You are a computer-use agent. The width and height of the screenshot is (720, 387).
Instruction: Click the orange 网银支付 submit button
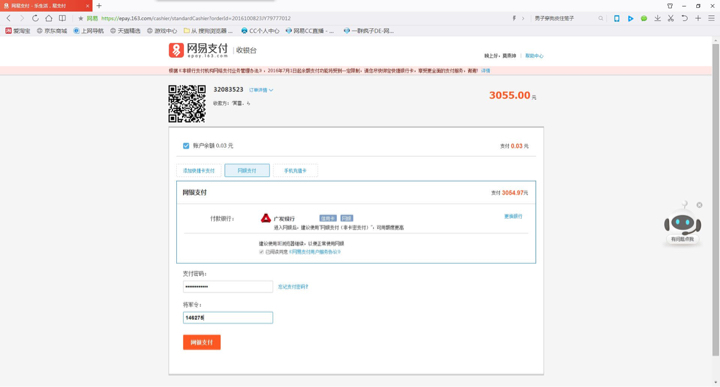[202, 342]
